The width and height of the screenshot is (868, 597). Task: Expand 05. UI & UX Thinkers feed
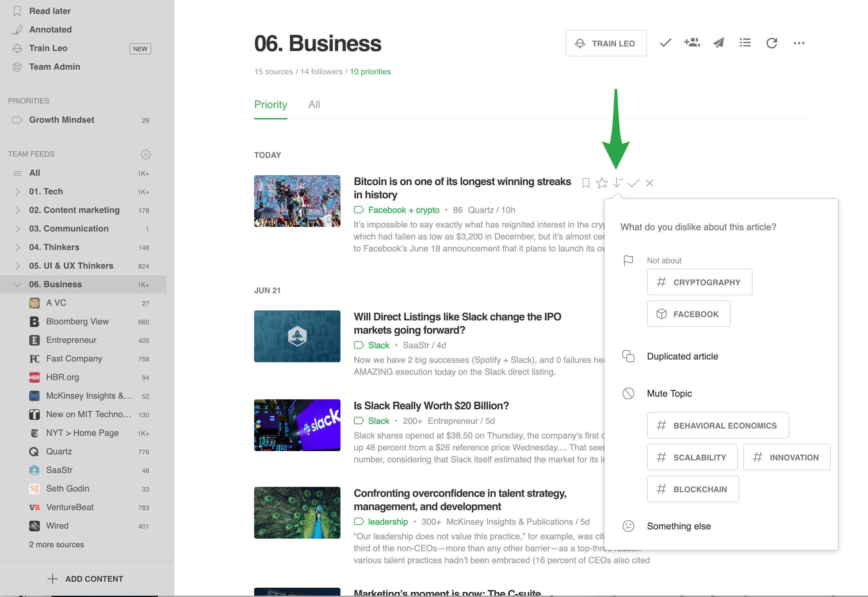(x=17, y=266)
